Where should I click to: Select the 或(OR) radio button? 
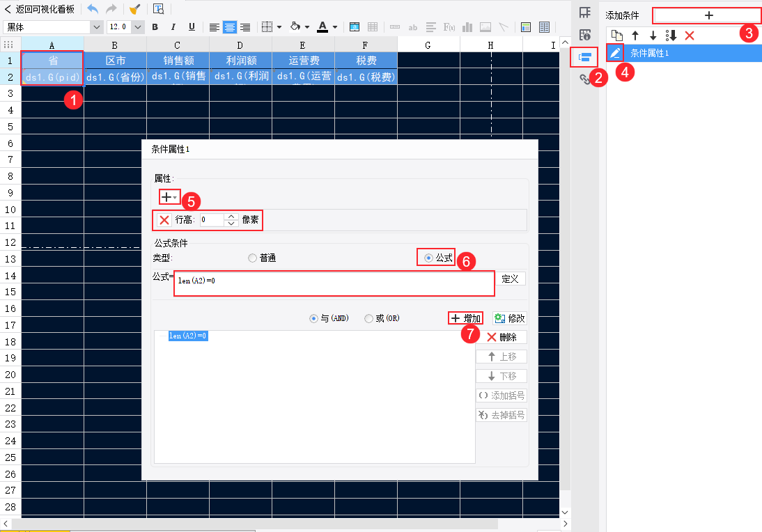369,319
